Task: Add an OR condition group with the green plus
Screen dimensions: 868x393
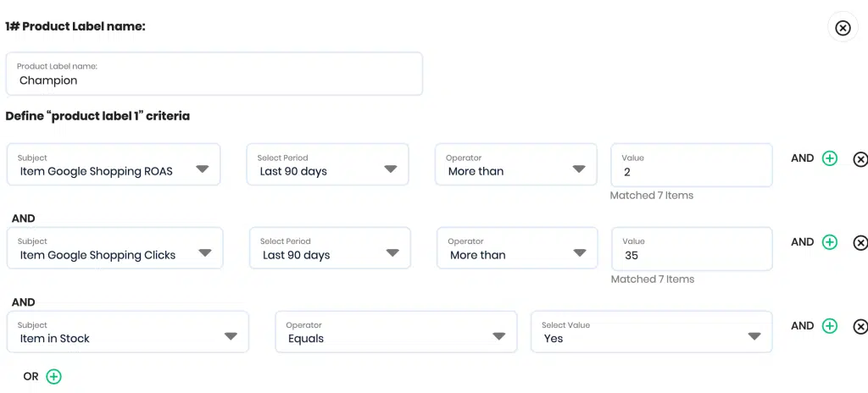Action: tap(53, 377)
